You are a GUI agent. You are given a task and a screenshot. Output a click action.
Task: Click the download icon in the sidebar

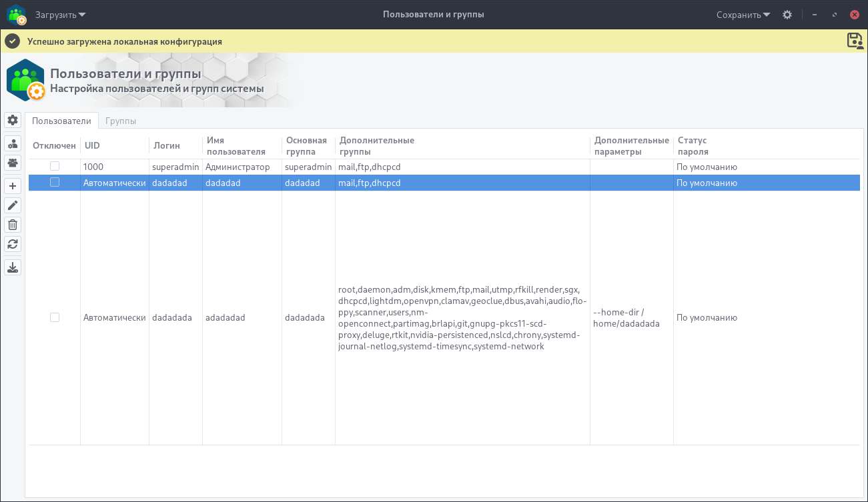(x=13, y=267)
